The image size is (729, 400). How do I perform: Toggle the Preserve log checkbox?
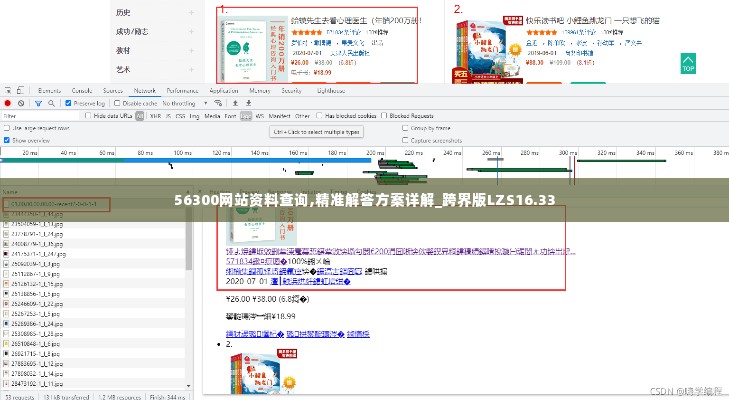pos(68,103)
